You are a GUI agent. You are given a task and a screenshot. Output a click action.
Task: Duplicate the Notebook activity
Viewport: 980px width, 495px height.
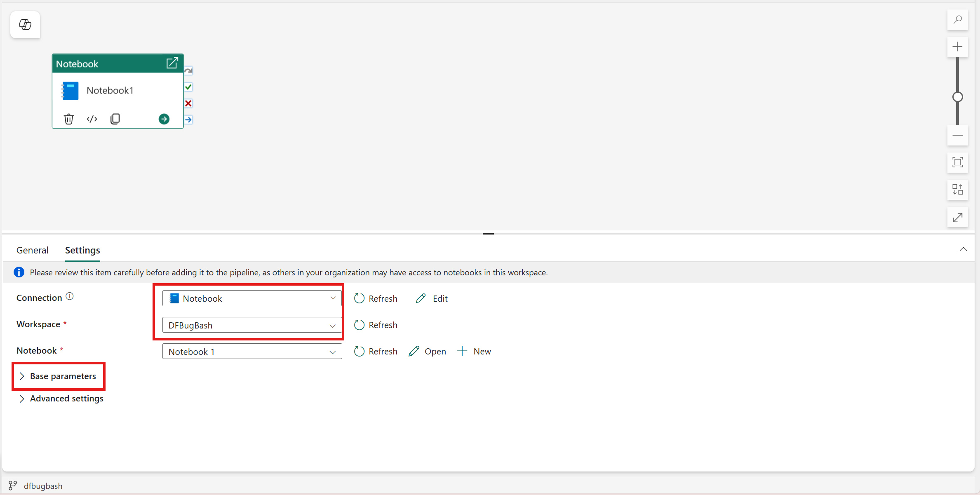(115, 119)
